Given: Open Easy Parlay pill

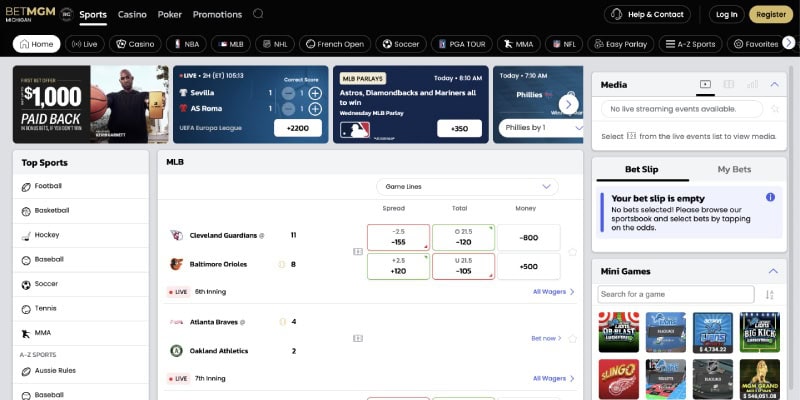Looking at the screenshot, I should [x=620, y=44].
